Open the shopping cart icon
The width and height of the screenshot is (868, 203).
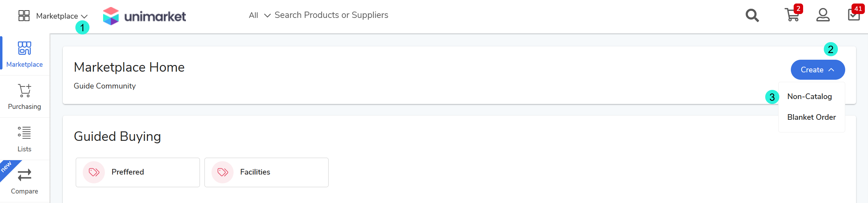[792, 15]
